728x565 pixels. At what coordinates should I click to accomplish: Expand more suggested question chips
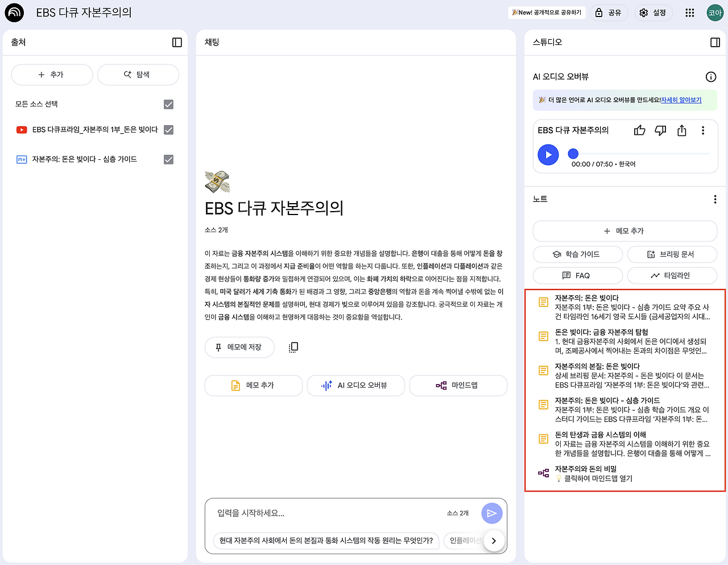pos(494,541)
